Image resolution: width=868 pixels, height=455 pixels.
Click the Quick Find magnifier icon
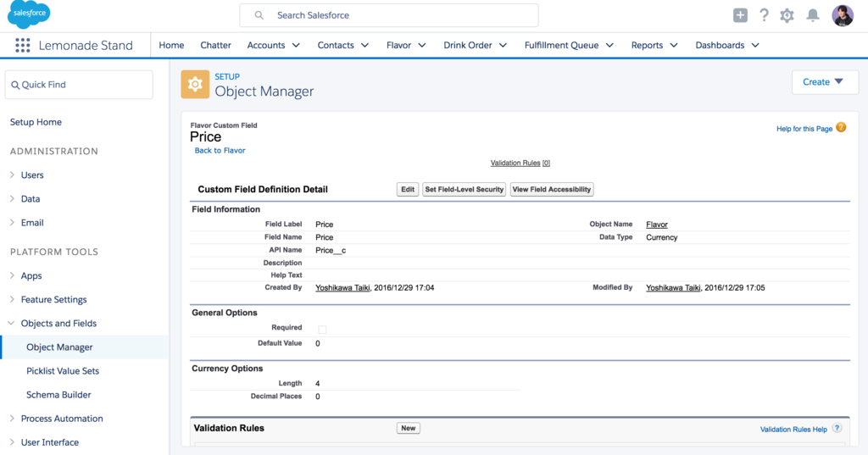[x=15, y=86]
